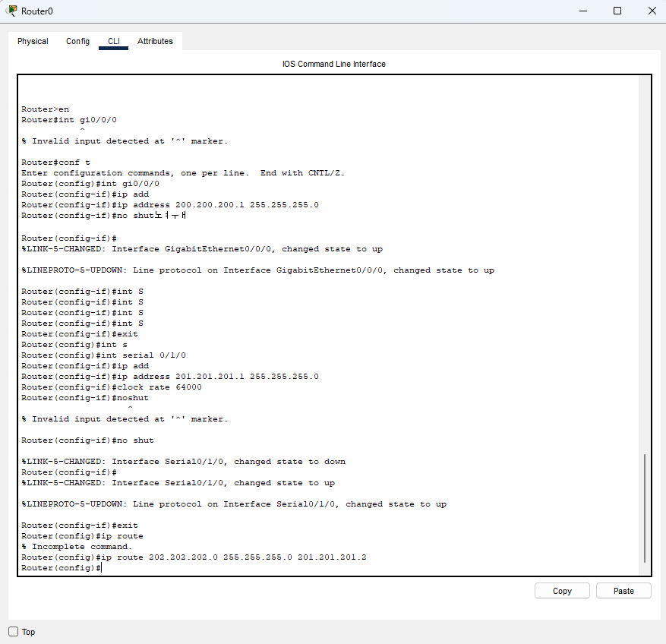The width and height of the screenshot is (666, 644).
Task: Close the Router0 window
Action: tap(652, 11)
